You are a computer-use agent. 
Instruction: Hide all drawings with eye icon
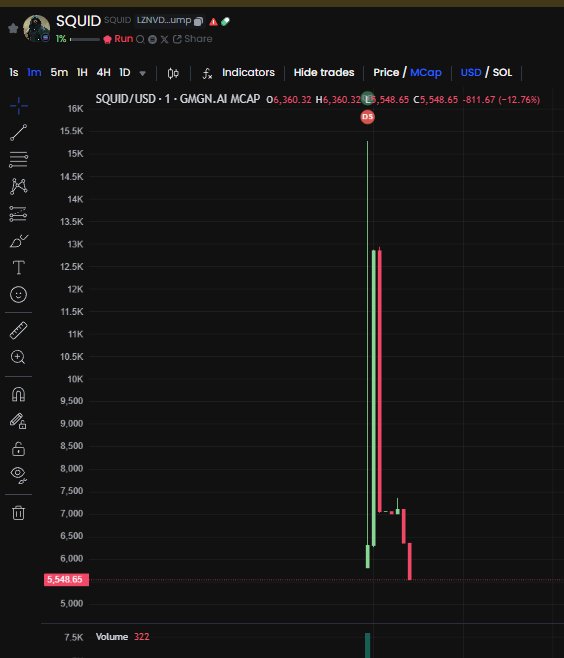(x=18, y=475)
